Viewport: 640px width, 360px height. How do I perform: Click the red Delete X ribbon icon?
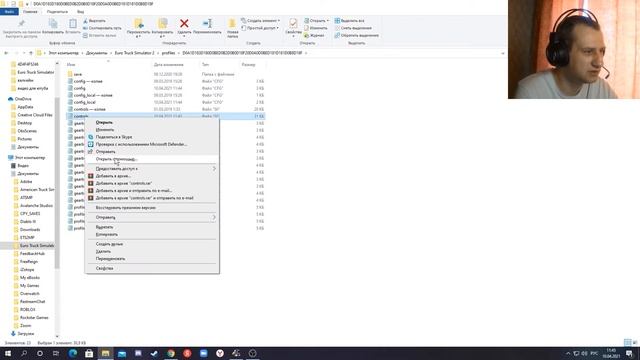[x=184, y=24]
